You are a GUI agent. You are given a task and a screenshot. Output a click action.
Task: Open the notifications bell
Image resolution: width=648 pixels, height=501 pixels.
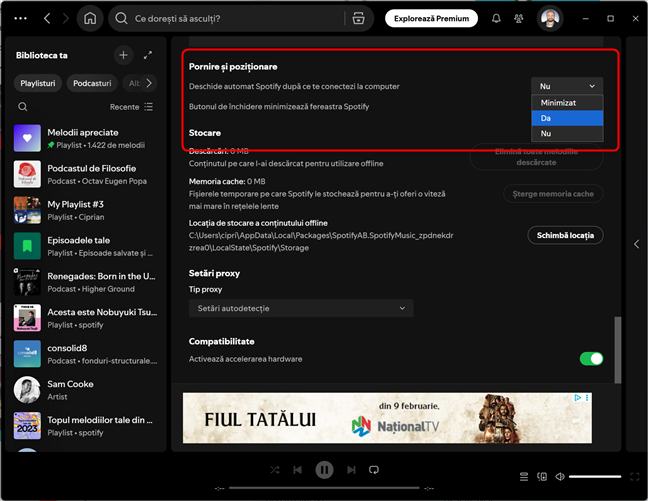495,18
